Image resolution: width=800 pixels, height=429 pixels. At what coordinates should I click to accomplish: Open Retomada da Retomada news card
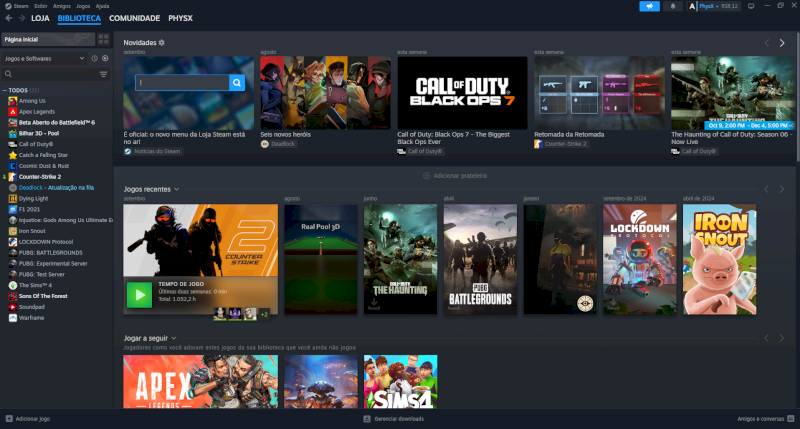[599, 93]
